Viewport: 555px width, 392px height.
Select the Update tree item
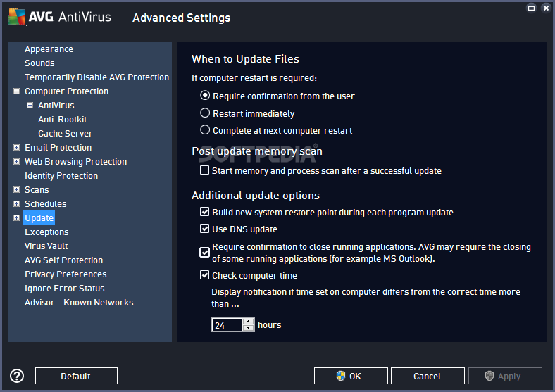(39, 218)
